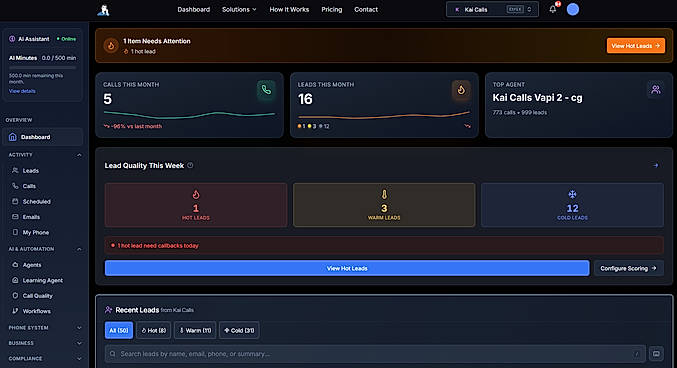The image size is (677, 368).
Task: Click the Hot Leads card
Action: point(196,205)
